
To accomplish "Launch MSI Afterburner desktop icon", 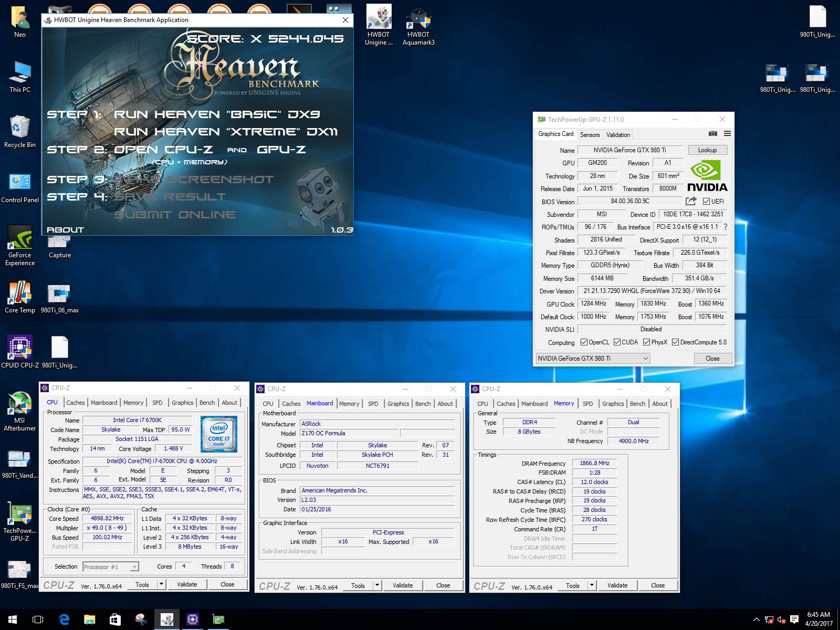I will 19,411.
